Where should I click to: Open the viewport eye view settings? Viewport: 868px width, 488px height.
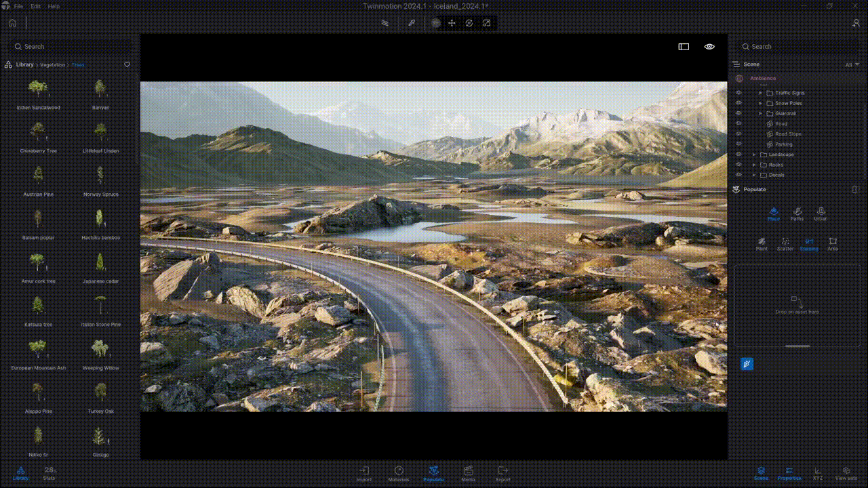[x=709, y=47]
